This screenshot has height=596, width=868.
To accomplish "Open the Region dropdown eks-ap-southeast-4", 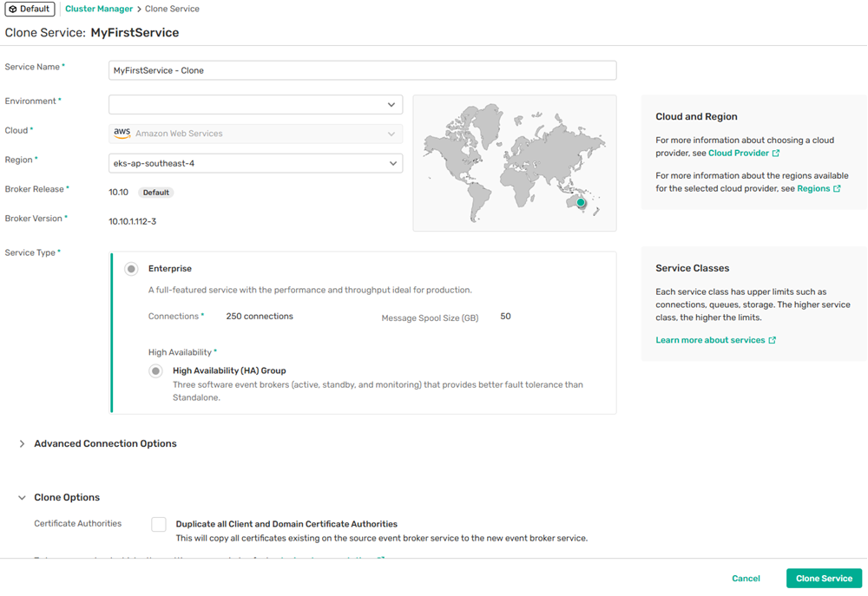I will click(255, 163).
